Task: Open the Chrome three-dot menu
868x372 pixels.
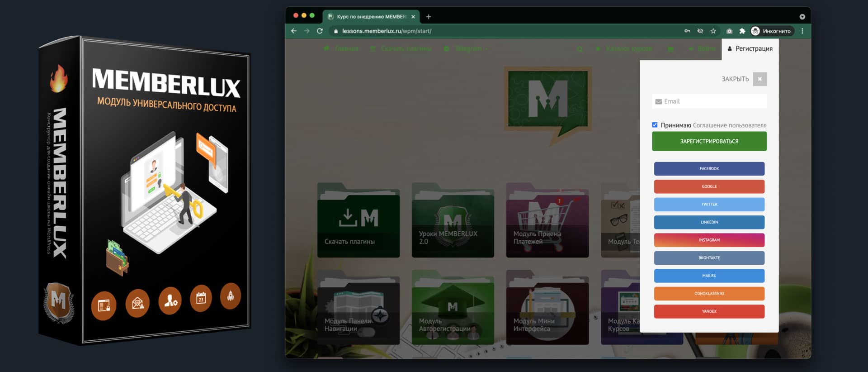Action: click(x=802, y=31)
